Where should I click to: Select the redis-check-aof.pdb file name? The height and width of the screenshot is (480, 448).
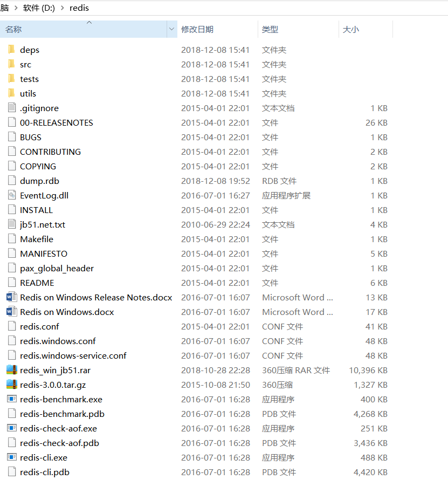point(59,443)
